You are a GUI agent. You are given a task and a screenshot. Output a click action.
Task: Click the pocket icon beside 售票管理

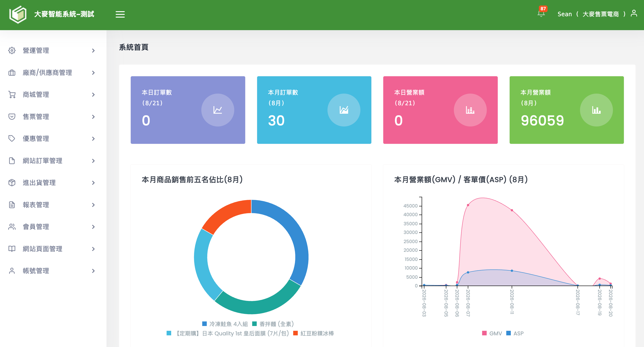pos(12,117)
